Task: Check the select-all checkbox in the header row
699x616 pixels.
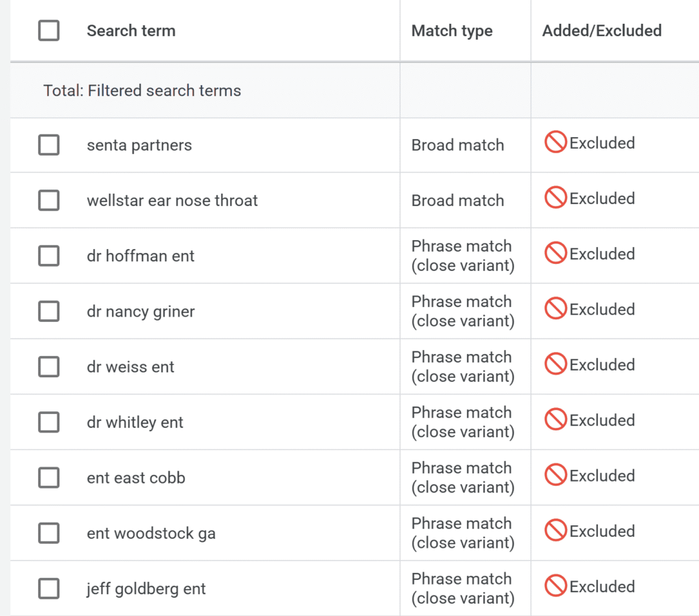Action: coord(48,31)
